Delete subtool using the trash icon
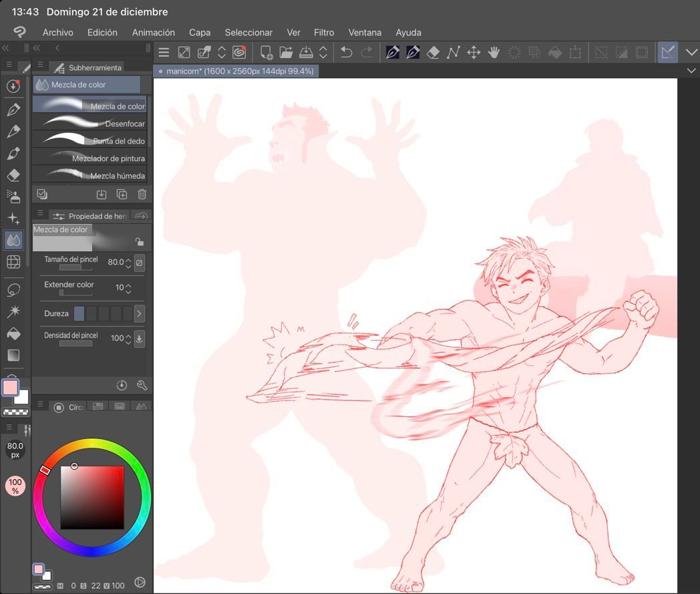Image resolution: width=700 pixels, height=594 pixels. pyautogui.click(x=142, y=194)
